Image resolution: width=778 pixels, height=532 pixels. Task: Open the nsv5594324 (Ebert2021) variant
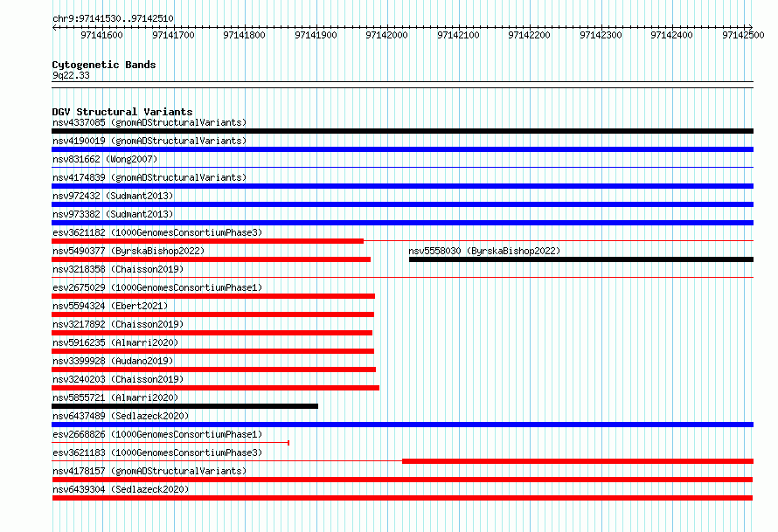(x=110, y=306)
